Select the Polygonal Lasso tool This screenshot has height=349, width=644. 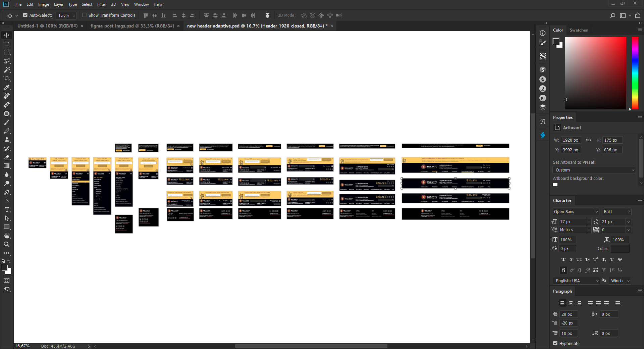click(x=7, y=61)
